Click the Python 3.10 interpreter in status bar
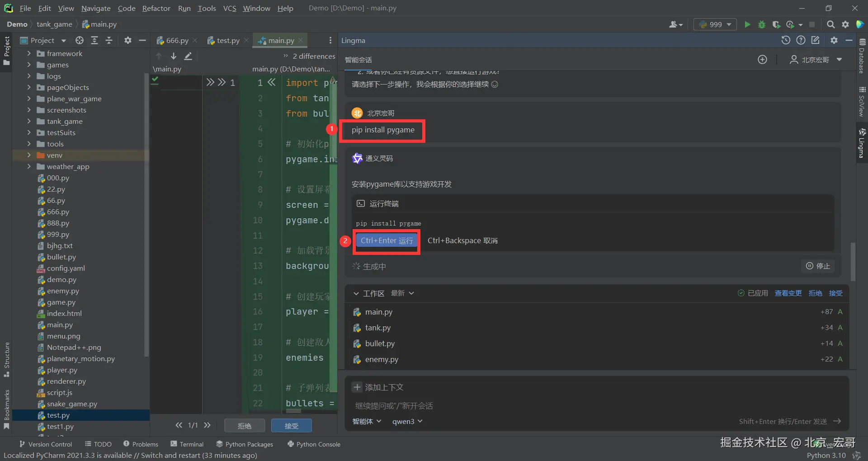 [826, 455]
